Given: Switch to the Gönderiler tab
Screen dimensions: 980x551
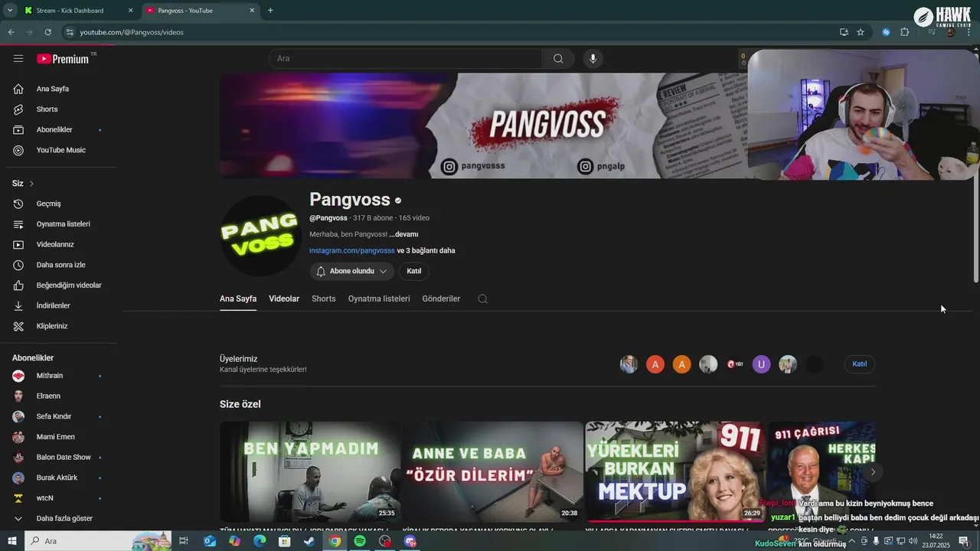Looking at the screenshot, I should coord(441,299).
